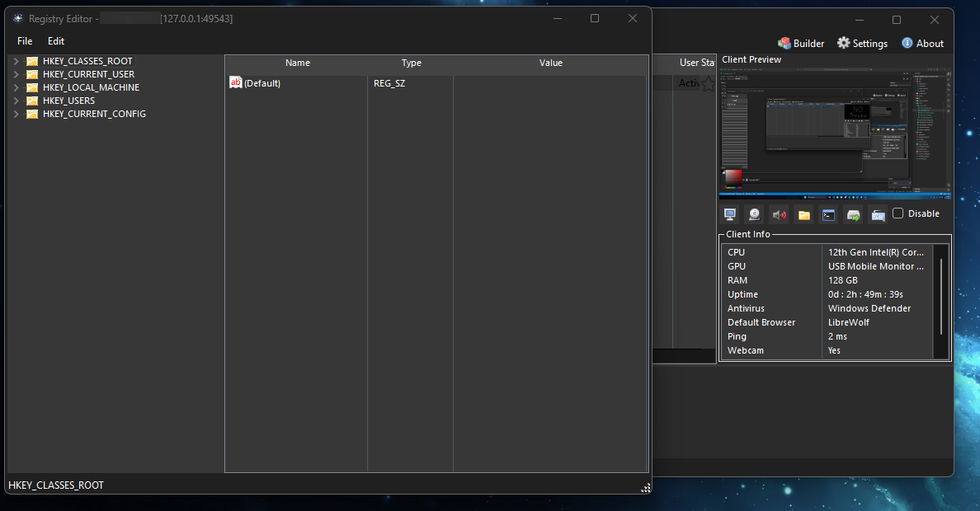Check the Disable checkbox in Client Preview
Image resolution: width=980 pixels, height=511 pixels.
point(898,213)
